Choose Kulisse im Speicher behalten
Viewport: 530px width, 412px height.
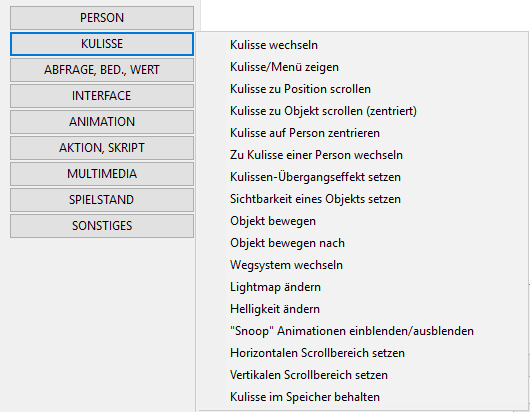[362, 397]
